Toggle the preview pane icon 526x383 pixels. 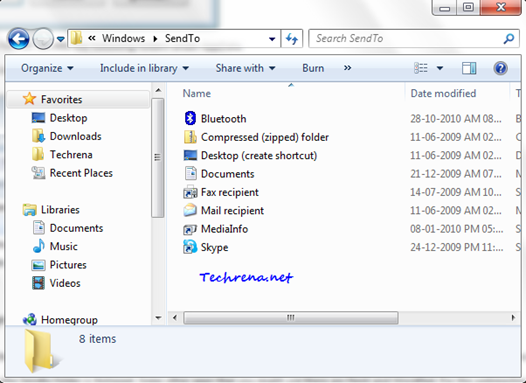469,68
